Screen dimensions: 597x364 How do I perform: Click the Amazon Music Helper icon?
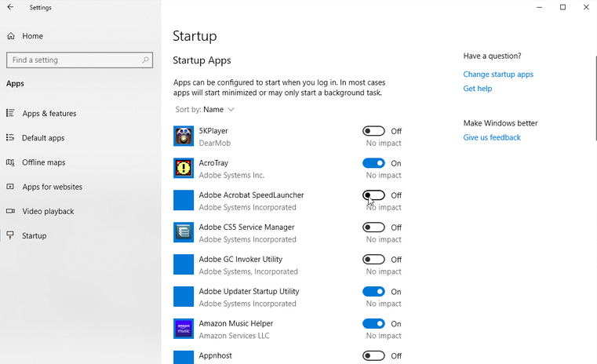click(x=184, y=329)
